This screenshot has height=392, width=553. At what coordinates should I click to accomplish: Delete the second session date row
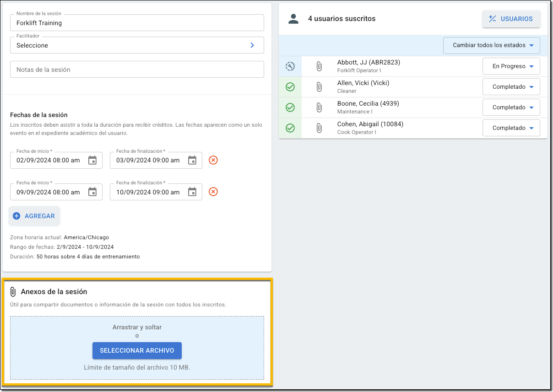click(213, 192)
